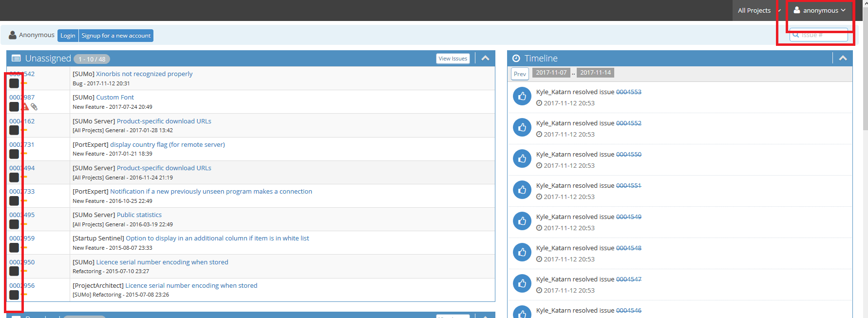Screen dimensions: 868x318
Task: Open the anonymous user menu
Action: coord(820,10)
